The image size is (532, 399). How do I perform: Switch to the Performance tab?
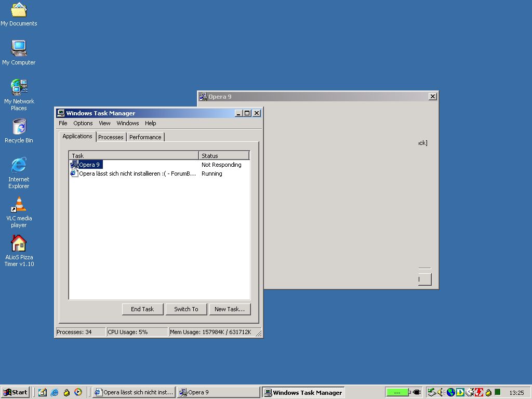(145, 137)
